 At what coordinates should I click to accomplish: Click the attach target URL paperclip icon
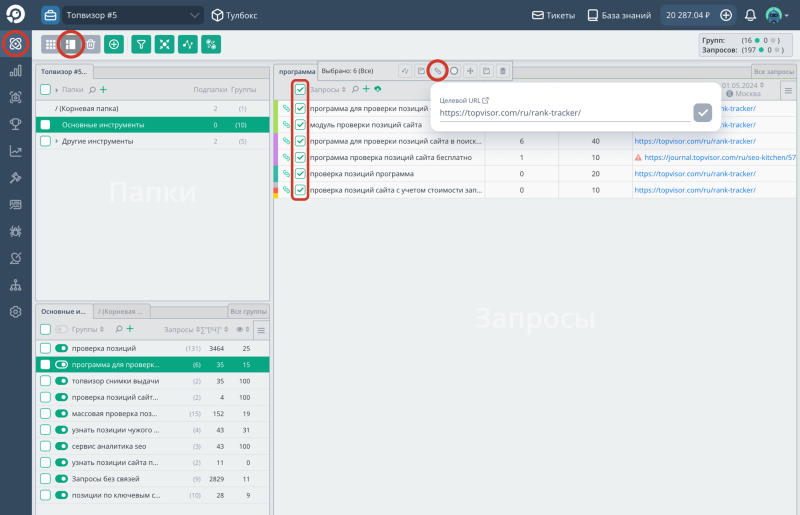438,71
